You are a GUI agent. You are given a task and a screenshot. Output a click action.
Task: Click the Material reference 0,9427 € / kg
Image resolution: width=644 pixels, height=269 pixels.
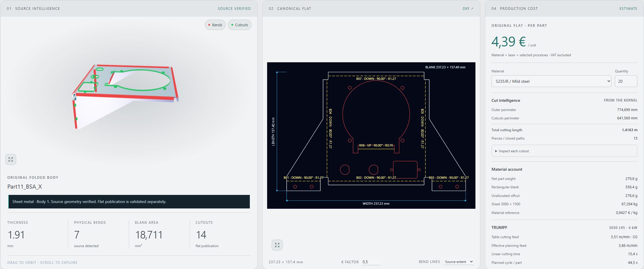[627, 213]
